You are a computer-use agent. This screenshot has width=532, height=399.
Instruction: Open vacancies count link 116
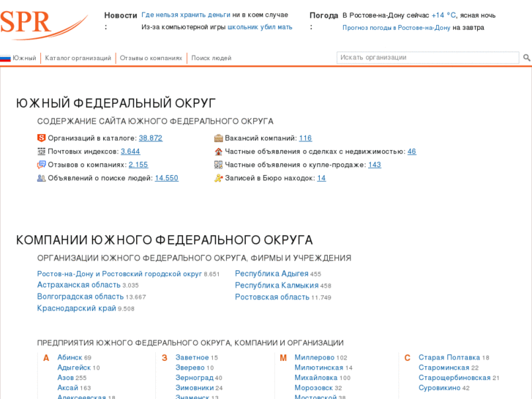(305, 138)
